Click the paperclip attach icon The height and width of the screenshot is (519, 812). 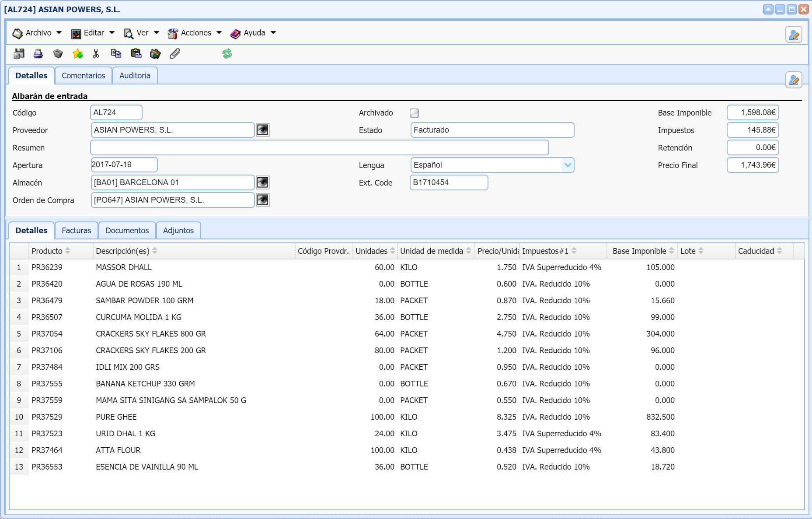175,54
